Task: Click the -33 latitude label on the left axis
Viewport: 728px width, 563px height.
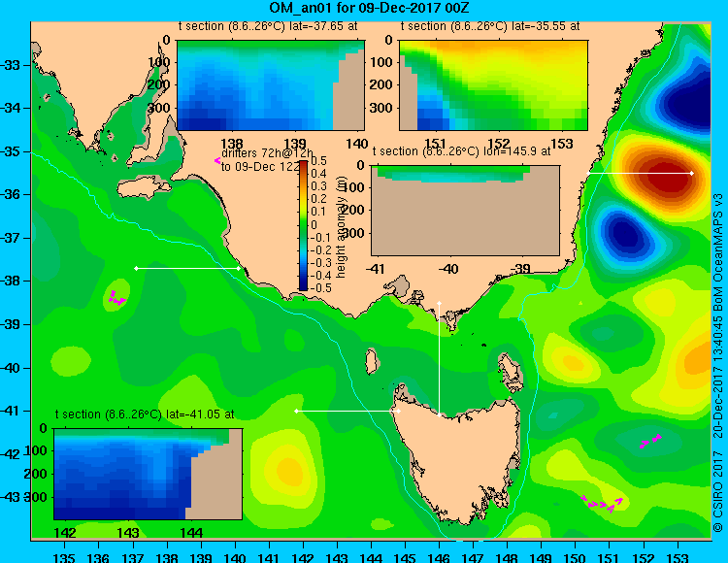Action: (x=11, y=65)
